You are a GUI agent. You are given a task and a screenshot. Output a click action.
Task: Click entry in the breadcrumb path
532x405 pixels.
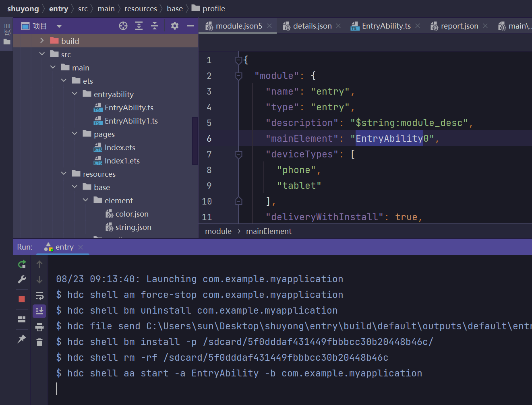click(x=58, y=8)
